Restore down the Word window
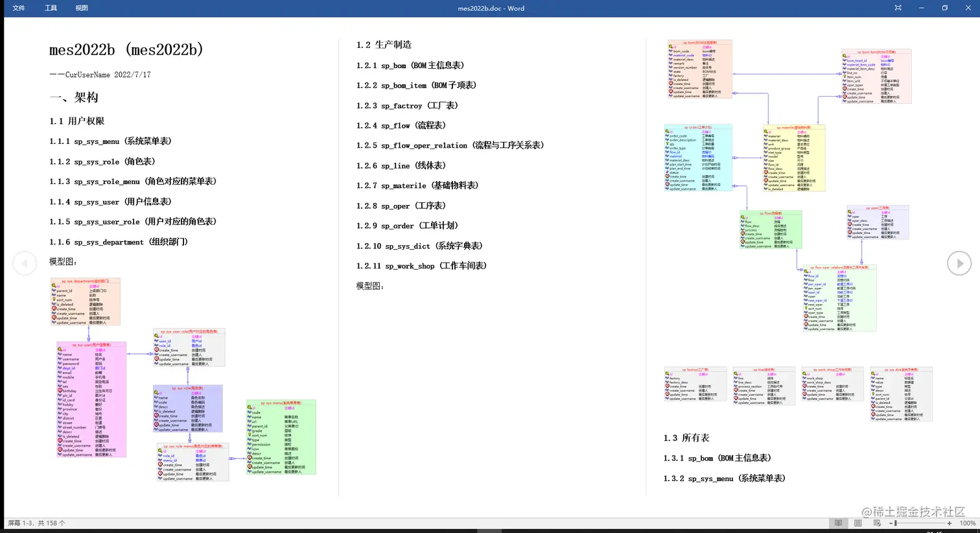Viewport: 980px width, 533px height. (944, 8)
